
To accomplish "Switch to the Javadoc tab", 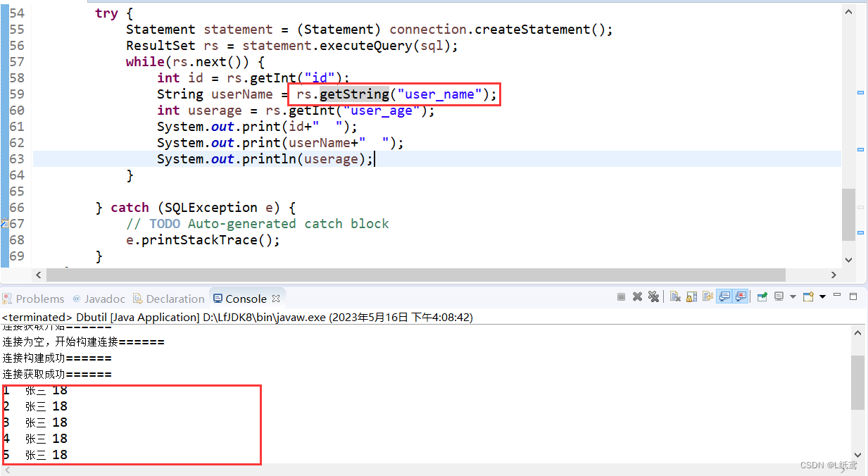I will (104, 298).
